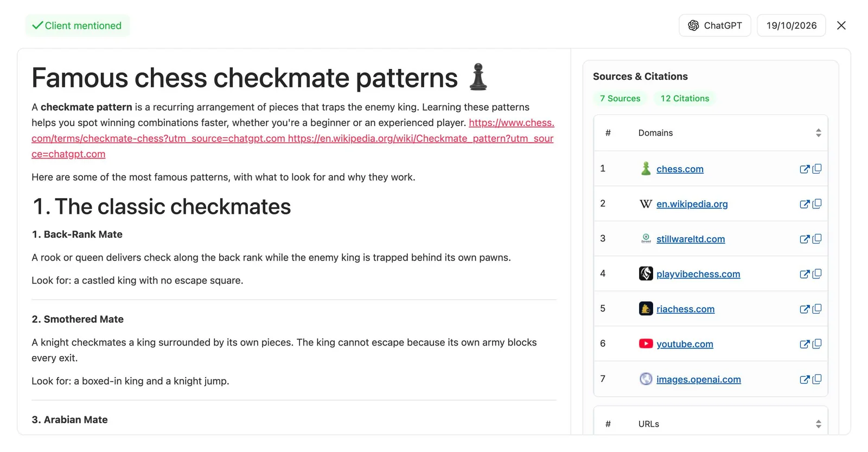Open chess.com source in new tab icon

pyautogui.click(x=805, y=169)
